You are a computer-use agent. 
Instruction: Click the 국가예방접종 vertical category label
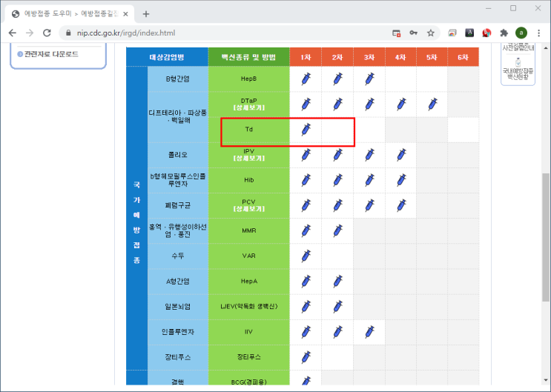point(136,222)
